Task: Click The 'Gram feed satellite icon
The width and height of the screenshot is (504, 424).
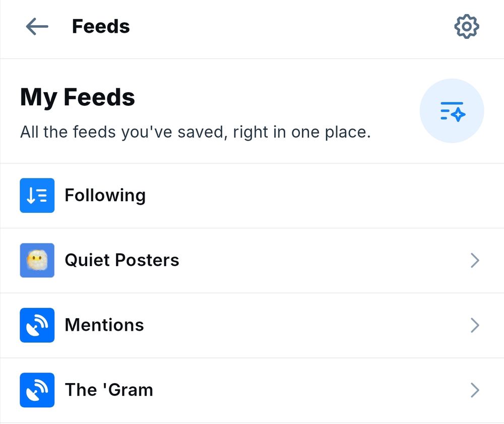Action: point(37,390)
